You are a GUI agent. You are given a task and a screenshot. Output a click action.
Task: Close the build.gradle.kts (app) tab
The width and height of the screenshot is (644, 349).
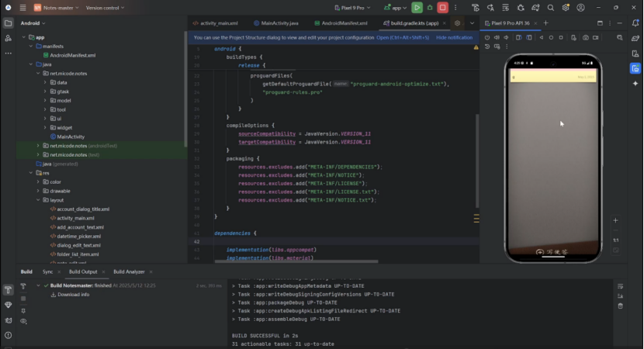tap(444, 23)
